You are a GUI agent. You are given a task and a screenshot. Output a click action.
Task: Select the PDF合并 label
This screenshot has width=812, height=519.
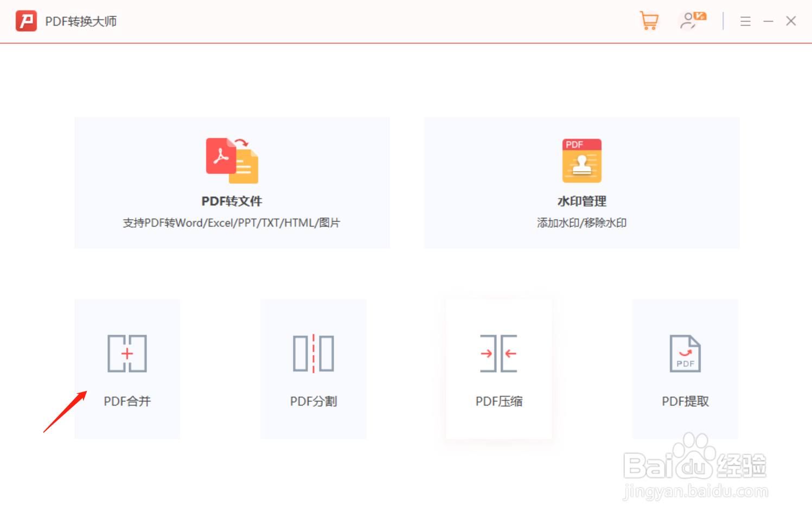click(x=127, y=401)
